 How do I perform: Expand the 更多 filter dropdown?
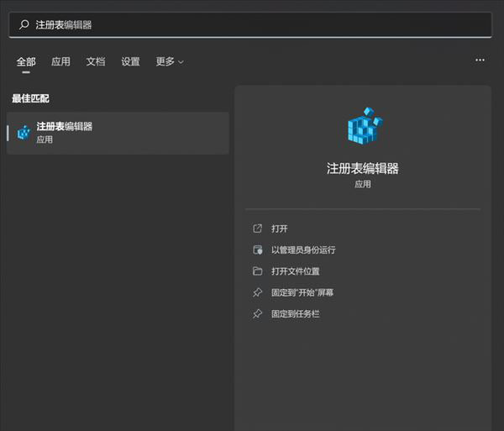[x=170, y=61]
